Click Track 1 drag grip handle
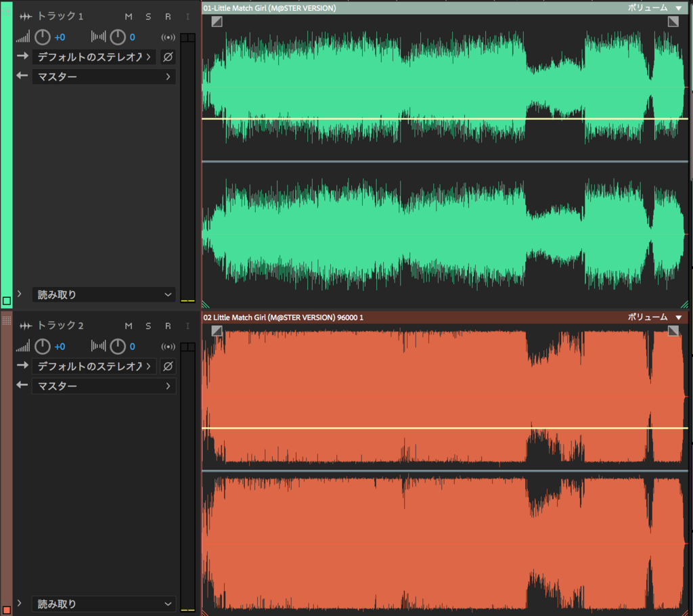Screen dimensions: 693x616 click(7, 11)
